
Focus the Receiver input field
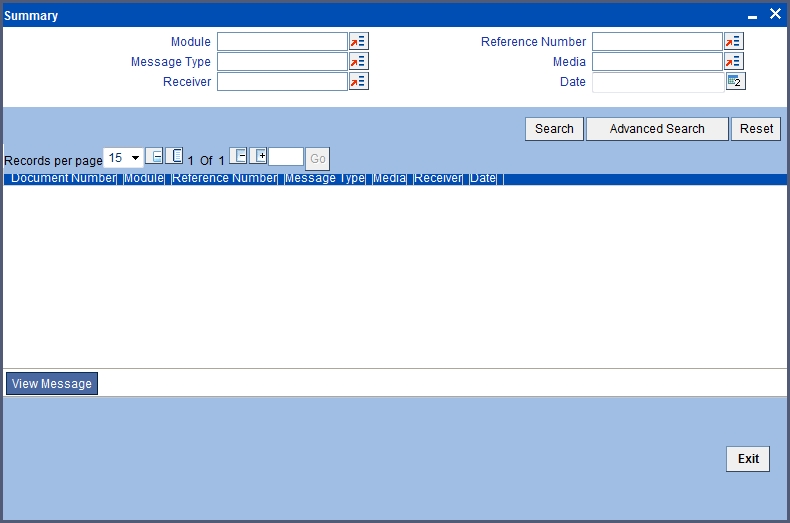pos(282,82)
